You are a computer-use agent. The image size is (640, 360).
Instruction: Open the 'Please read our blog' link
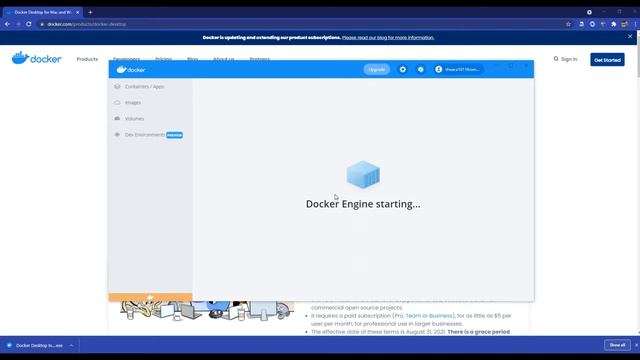coord(388,38)
